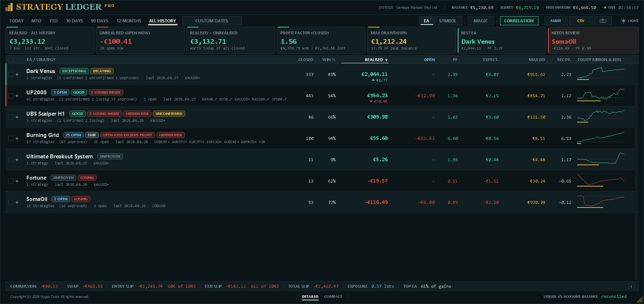The image size is (644, 304).
Task: Select the MTD period tab
Action: [37, 21]
